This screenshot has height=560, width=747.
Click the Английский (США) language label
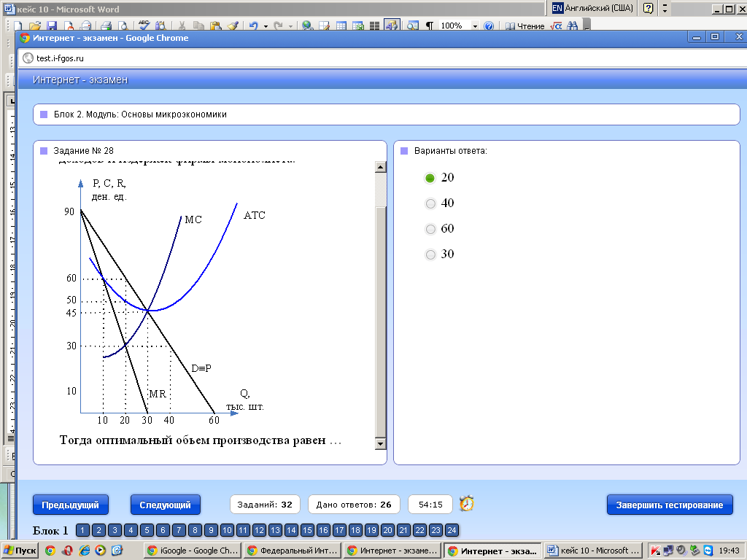(x=598, y=8)
